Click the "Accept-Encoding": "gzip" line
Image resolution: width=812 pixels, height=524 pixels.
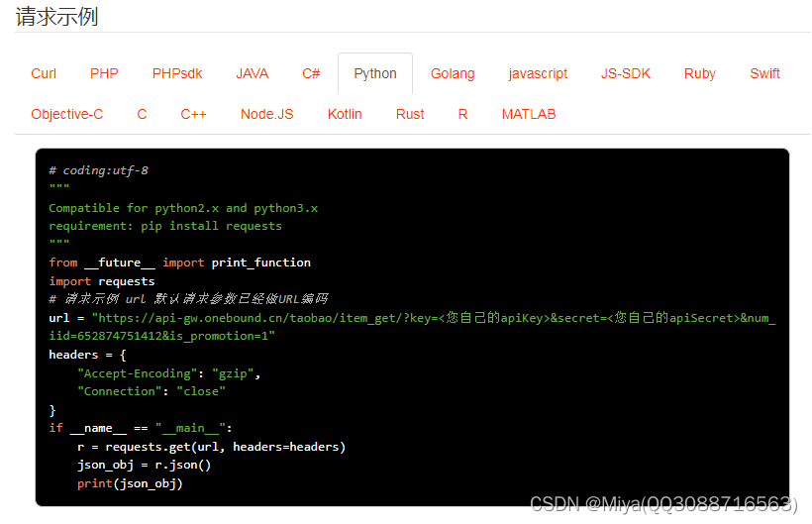coord(168,373)
